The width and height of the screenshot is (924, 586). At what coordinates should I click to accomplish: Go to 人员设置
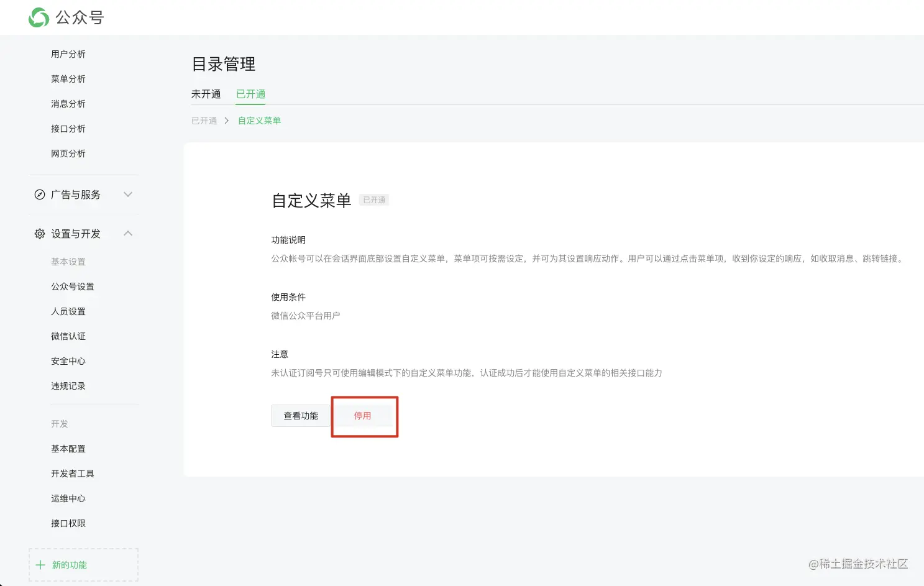pos(68,311)
